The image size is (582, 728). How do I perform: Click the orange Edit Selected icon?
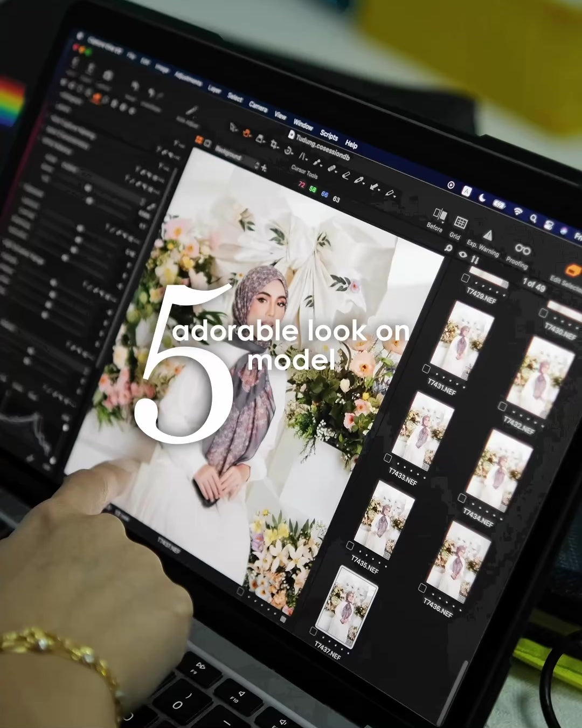572,270
